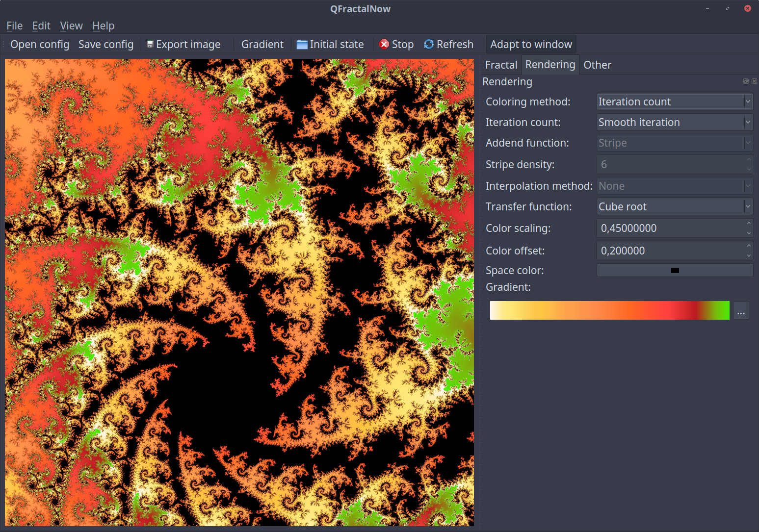Open the File menu
The image size is (759, 532).
[x=14, y=25]
